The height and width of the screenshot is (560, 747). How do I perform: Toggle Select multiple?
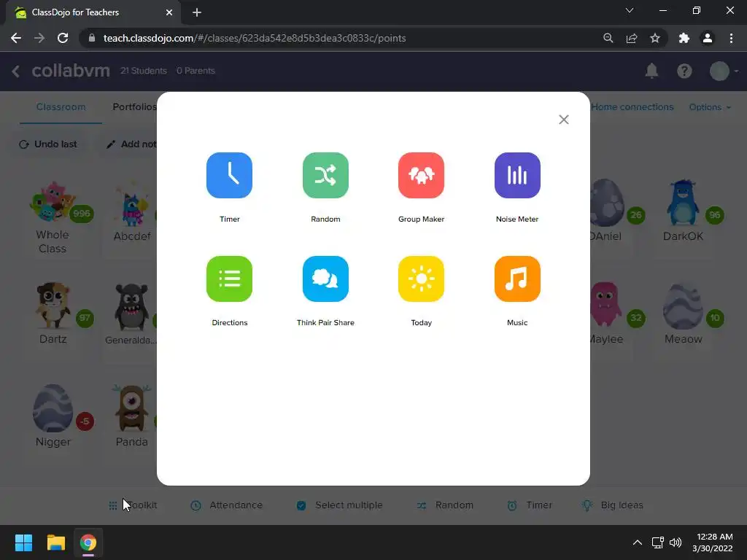coord(339,505)
